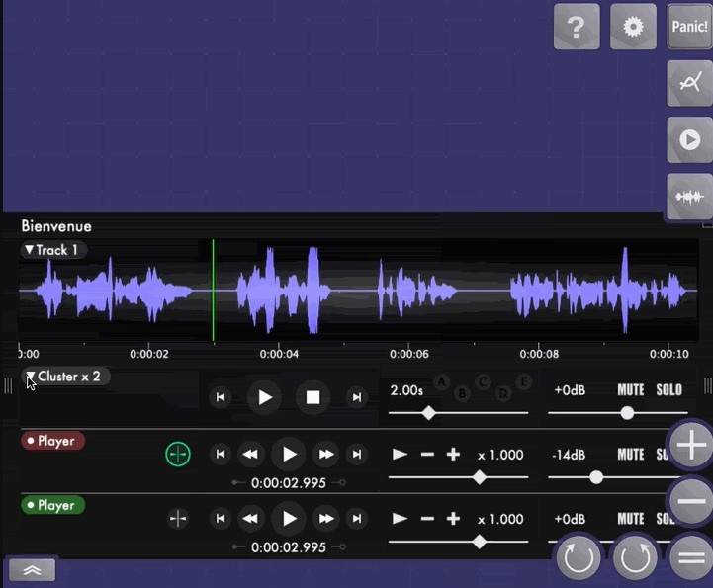Click the Bienvenue project title
Viewport: 713px width, 588px height.
pyautogui.click(x=56, y=226)
